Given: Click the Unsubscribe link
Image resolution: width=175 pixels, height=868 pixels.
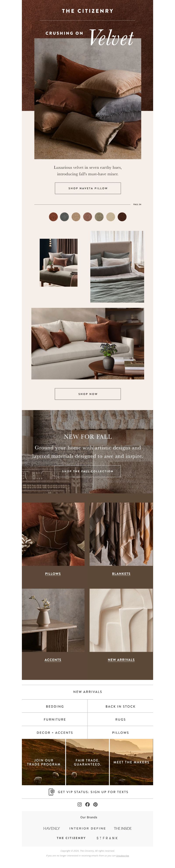Looking at the screenshot, I should (122, 856).
